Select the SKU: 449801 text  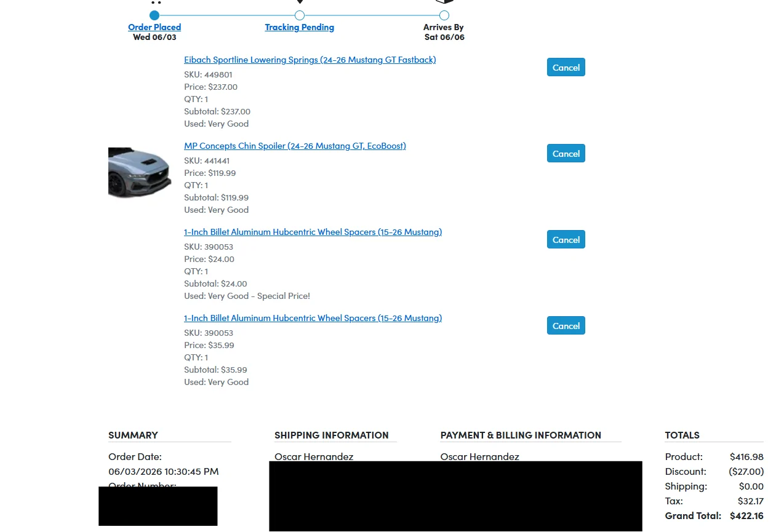(208, 74)
